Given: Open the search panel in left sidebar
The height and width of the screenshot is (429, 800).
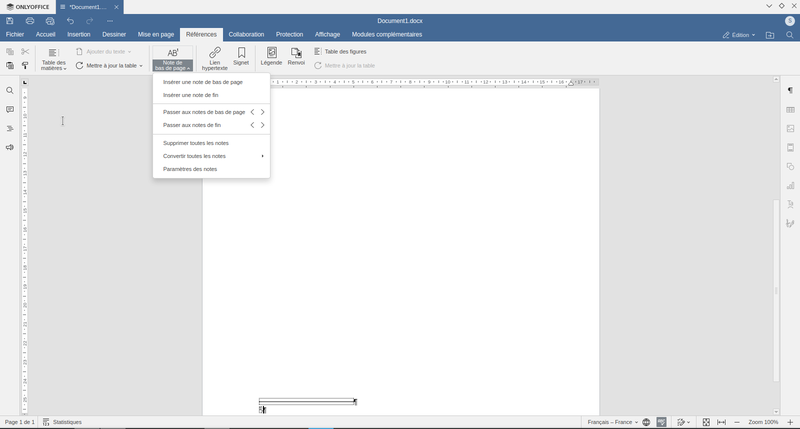Looking at the screenshot, I should click(10, 91).
